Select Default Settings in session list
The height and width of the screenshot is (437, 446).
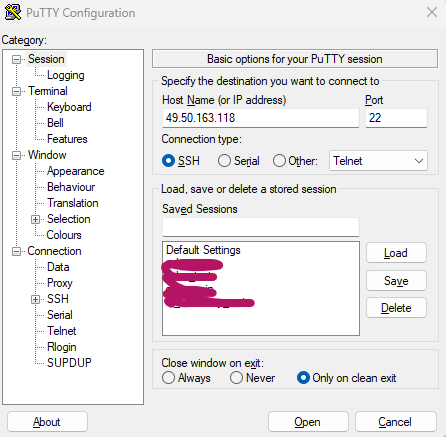[x=203, y=250]
